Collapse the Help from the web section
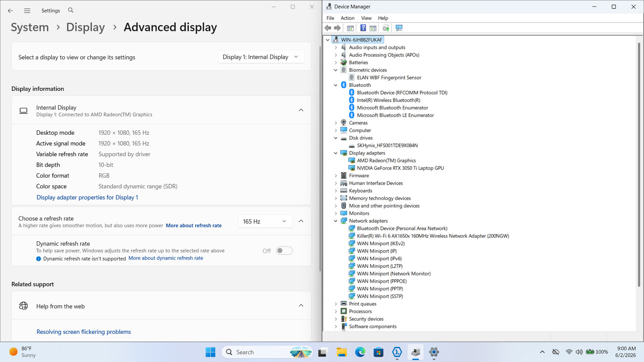This screenshot has height=362, width=644. [x=301, y=306]
